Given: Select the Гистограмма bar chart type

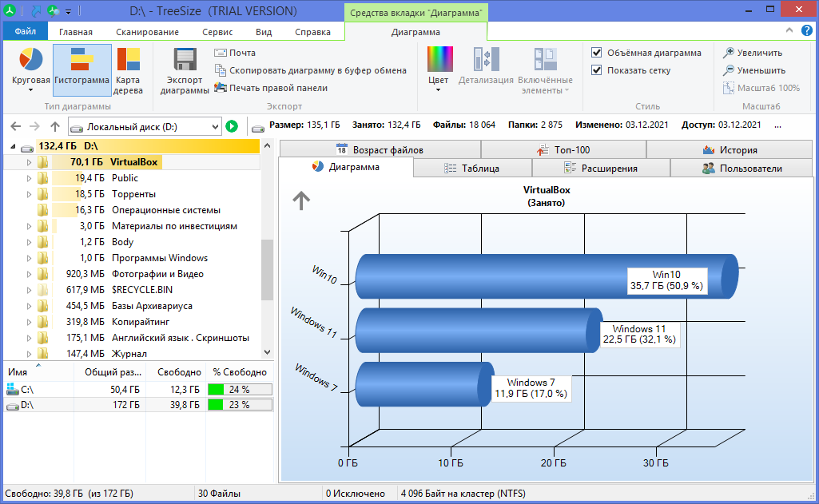Looking at the screenshot, I should [x=82, y=69].
